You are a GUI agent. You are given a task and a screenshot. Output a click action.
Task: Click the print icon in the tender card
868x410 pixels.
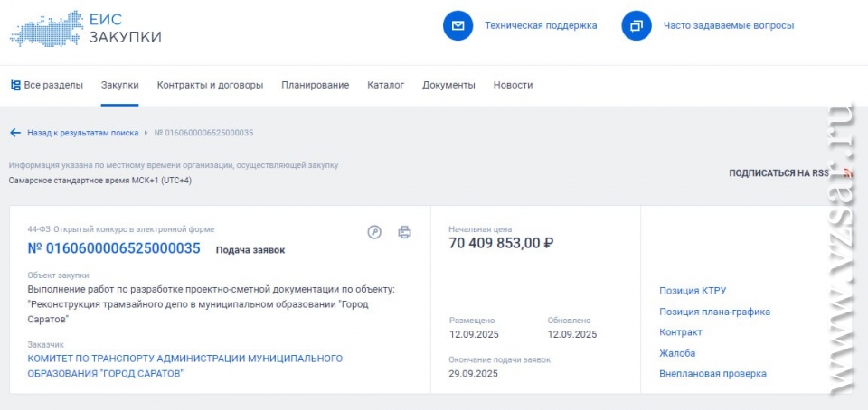pyautogui.click(x=404, y=232)
